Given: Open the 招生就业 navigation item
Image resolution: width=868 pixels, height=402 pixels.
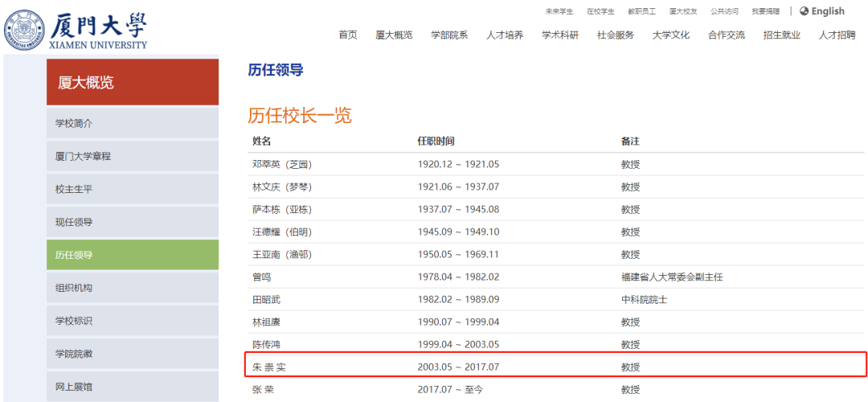Looking at the screenshot, I should pyautogui.click(x=782, y=35).
